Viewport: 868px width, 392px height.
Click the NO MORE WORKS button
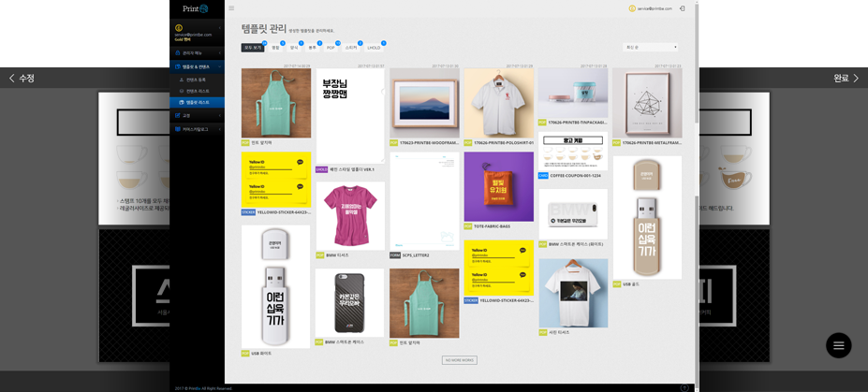tap(460, 360)
